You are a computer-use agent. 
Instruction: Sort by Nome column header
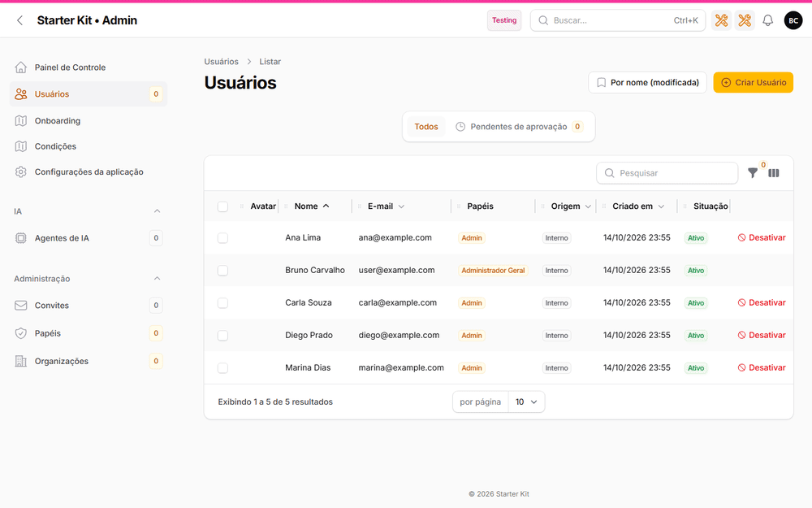312,206
